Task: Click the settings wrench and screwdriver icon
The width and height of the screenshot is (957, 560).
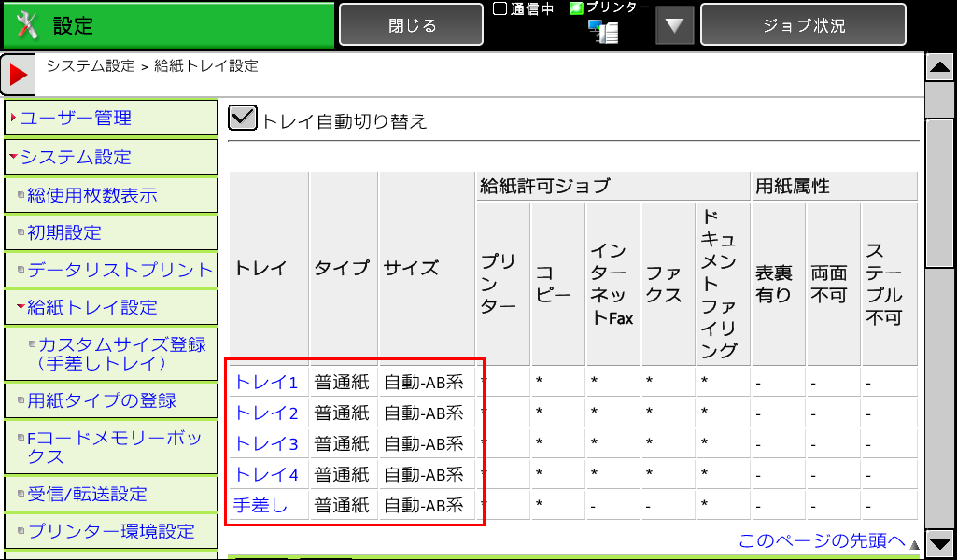Action: (x=27, y=25)
